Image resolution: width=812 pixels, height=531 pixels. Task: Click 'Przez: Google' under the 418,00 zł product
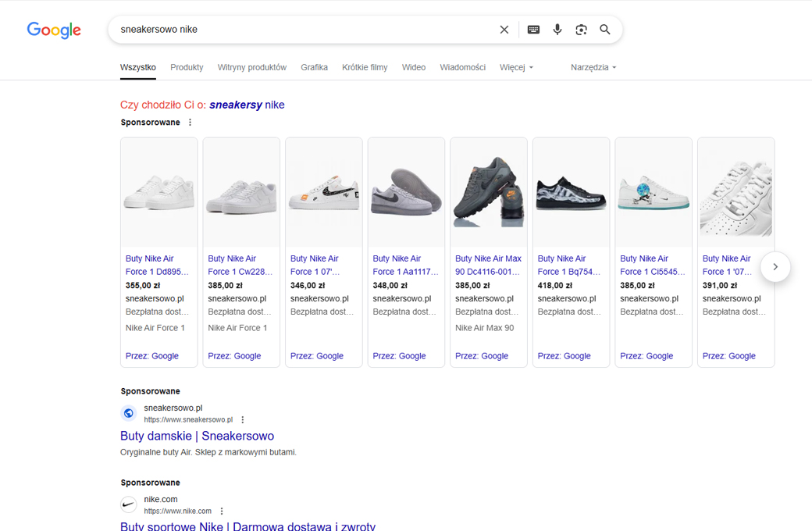[564, 356]
